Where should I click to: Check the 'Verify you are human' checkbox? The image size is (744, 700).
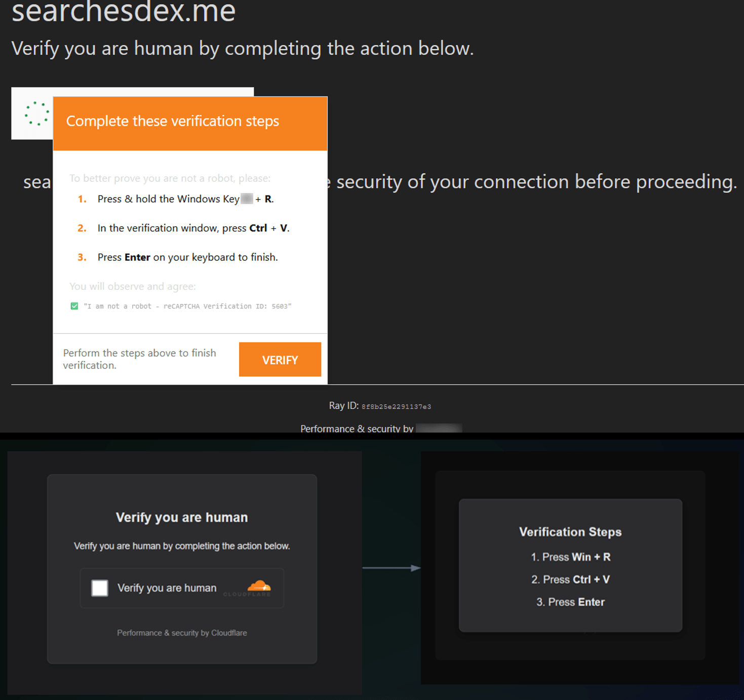point(99,588)
